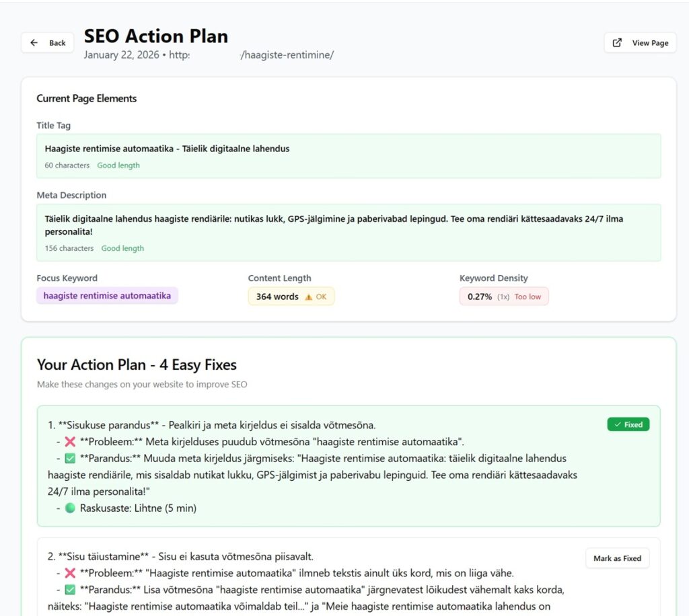Click the Good length label under Title Tag
689x616 pixels.
[118, 165]
